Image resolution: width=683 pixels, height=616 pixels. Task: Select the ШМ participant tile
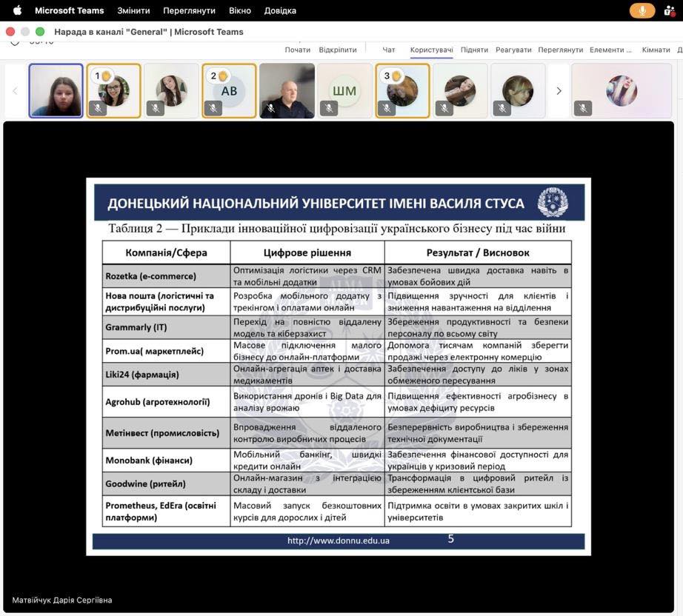pyautogui.click(x=344, y=90)
